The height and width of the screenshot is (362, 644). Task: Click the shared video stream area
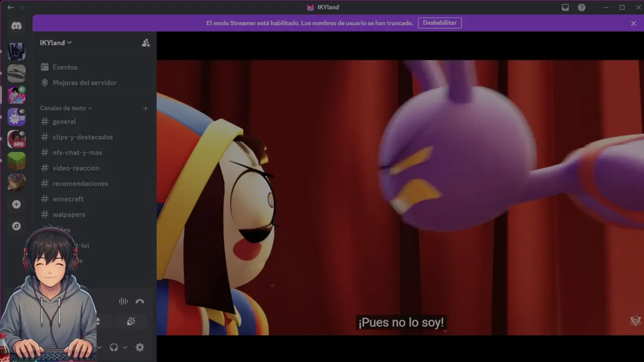click(x=400, y=198)
